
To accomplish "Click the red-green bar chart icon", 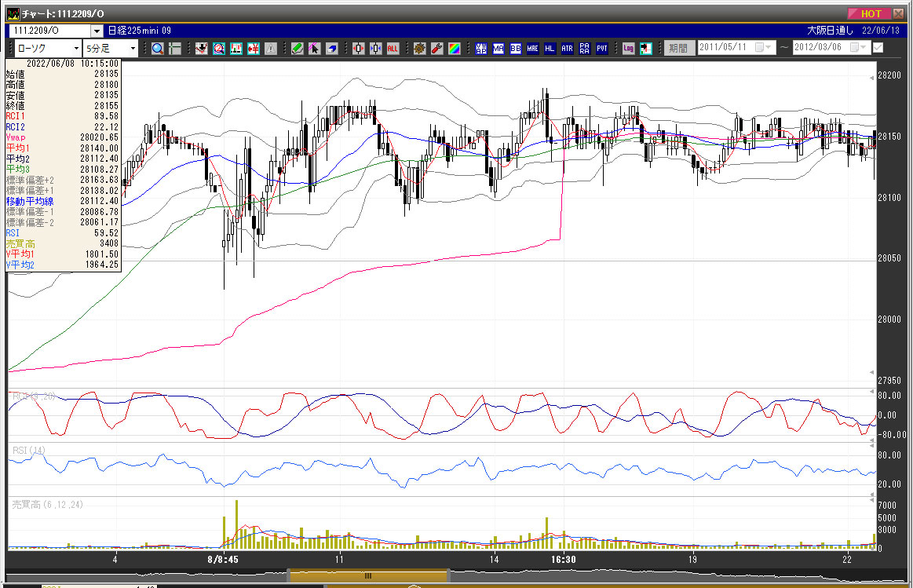I will pyautogui.click(x=236, y=49).
